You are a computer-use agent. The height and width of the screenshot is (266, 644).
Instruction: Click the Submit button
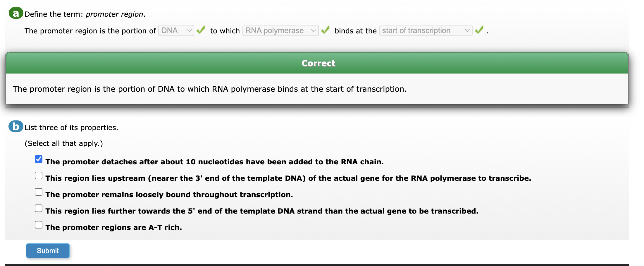click(48, 251)
